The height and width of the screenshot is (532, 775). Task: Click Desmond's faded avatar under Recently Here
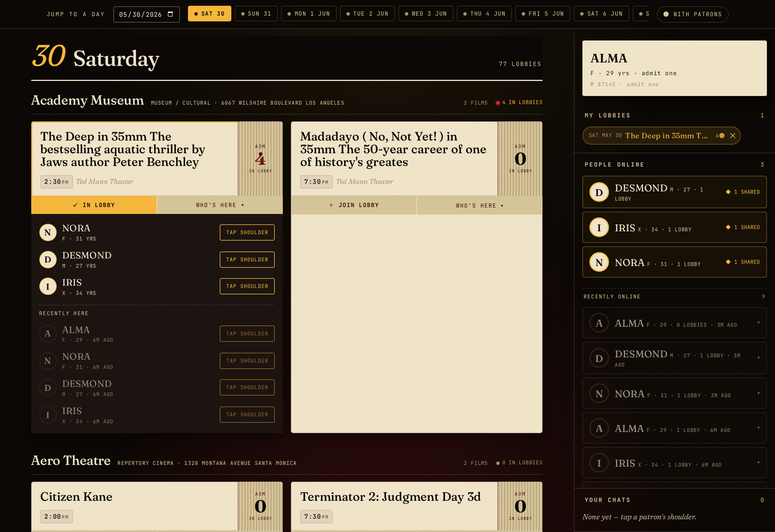(48, 388)
